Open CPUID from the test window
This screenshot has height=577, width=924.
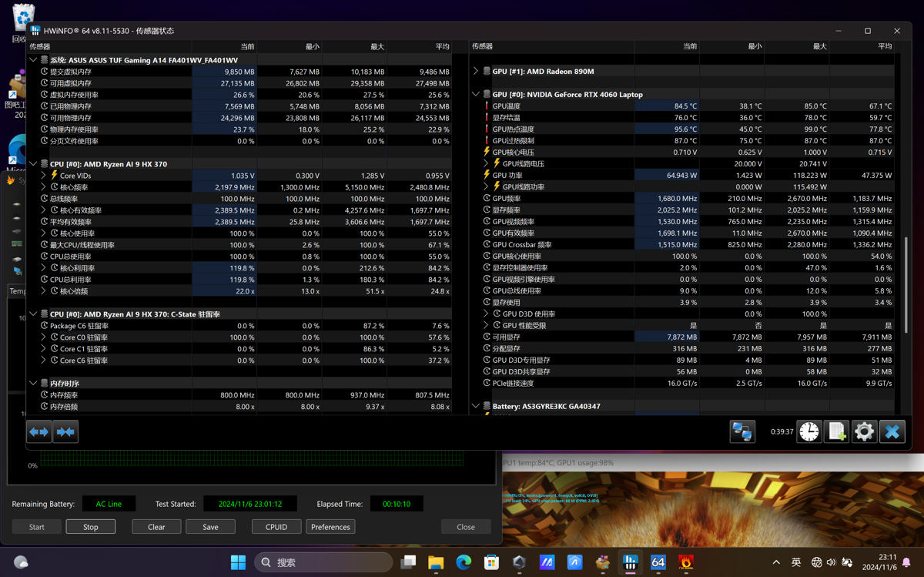click(276, 527)
